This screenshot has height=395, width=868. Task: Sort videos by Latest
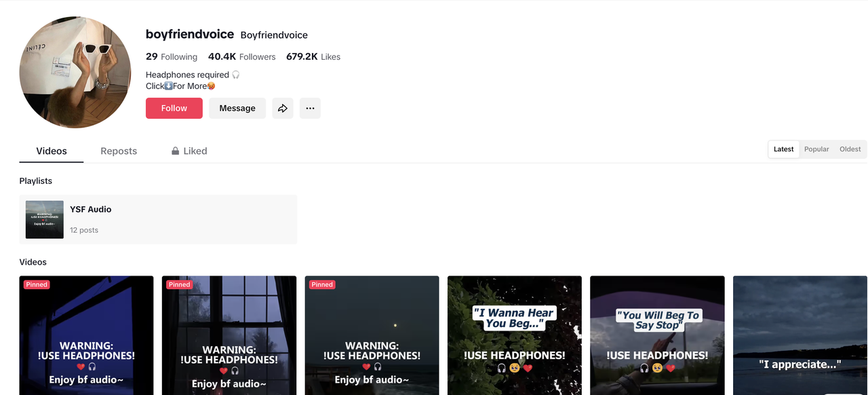pos(783,149)
